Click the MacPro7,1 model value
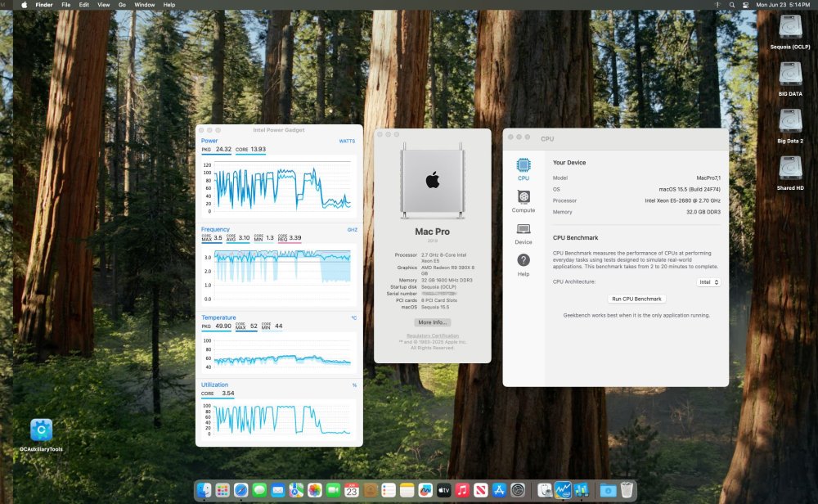Viewport: 818px width, 504px height. point(708,178)
